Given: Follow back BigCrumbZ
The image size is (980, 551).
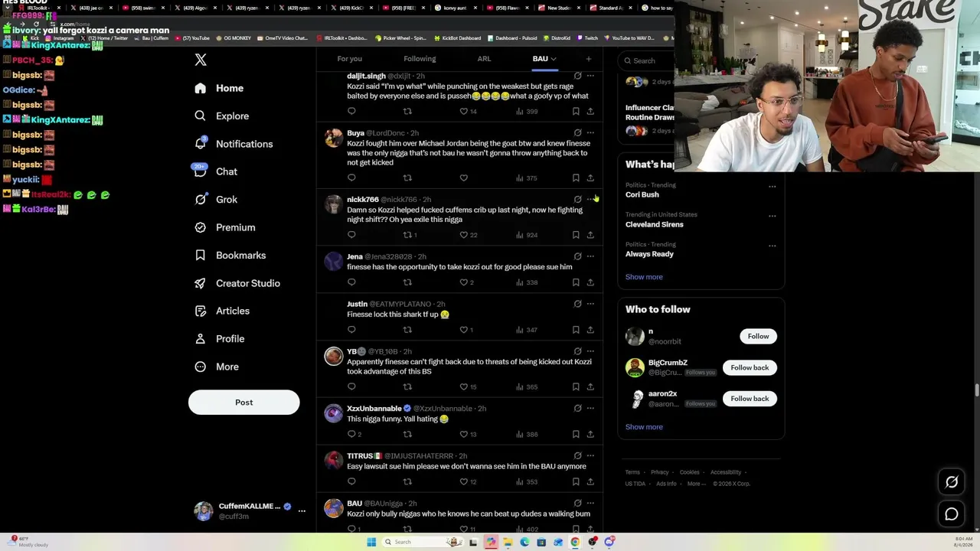Looking at the screenshot, I should coord(750,367).
